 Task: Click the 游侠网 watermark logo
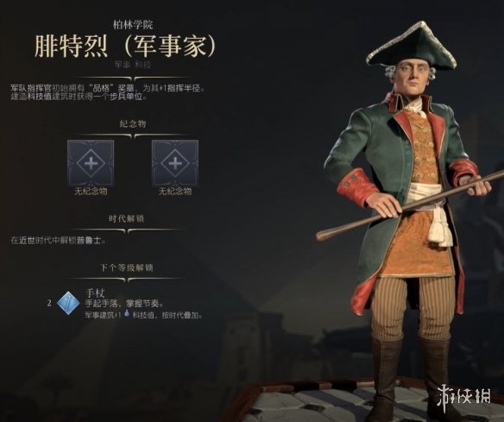click(463, 394)
